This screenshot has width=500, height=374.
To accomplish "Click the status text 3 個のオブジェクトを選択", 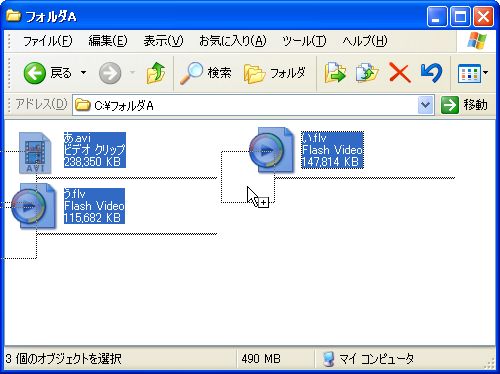I will click(63, 359).
